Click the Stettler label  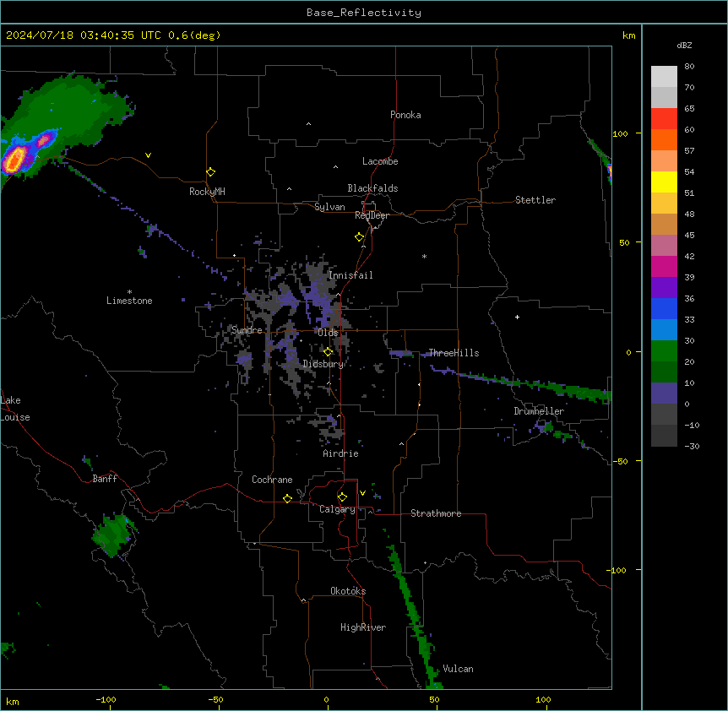click(x=535, y=200)
